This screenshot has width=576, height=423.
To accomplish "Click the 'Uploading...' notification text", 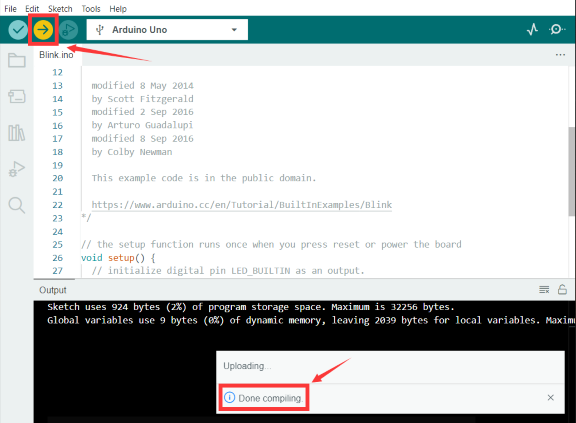I will tap(247, 366).
